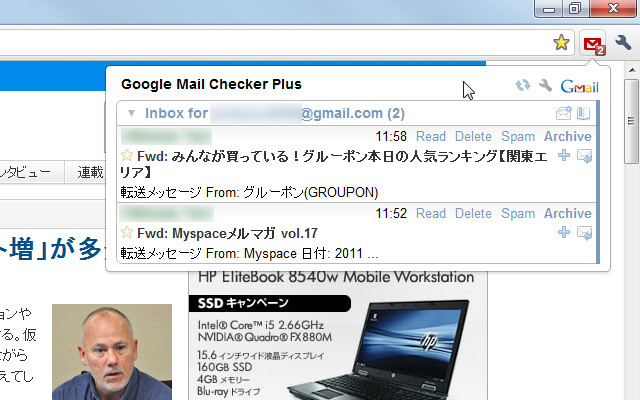Image resolution: width=640 pixels, height=400 pixels.
Task: Click the plus icon on the Myspace message
Action: (564, 232)
